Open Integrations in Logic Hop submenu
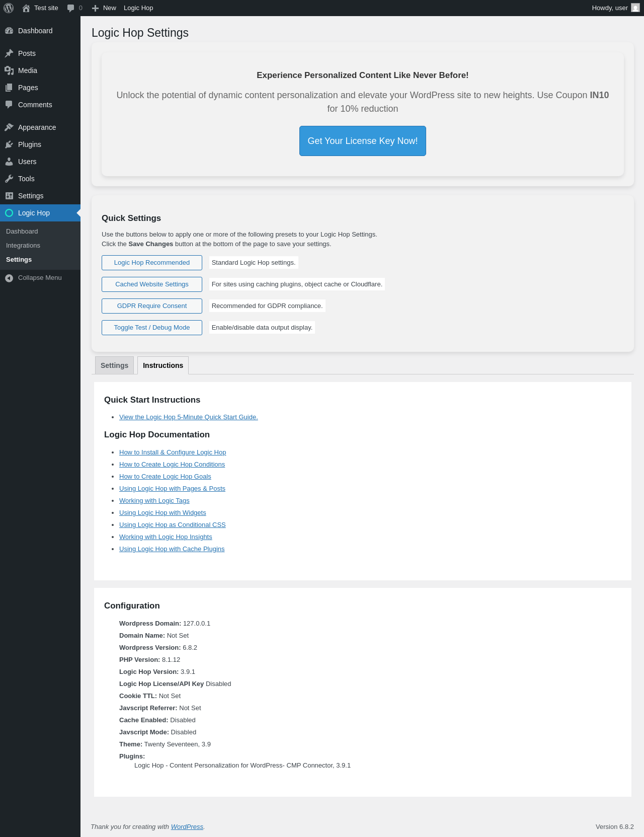This screenshot has width=644, height=837. coord(23,246)
